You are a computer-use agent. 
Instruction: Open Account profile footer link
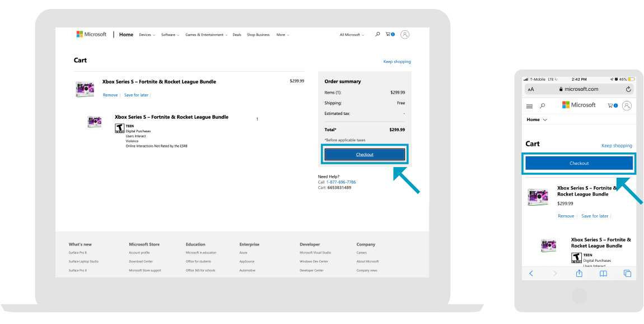point(139,253)
